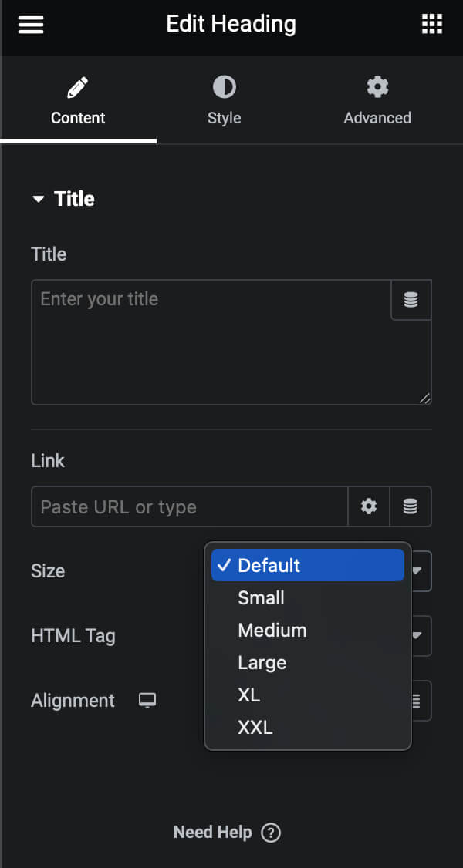
Task: Open the widgets panel grid icon
Action: 432,24
